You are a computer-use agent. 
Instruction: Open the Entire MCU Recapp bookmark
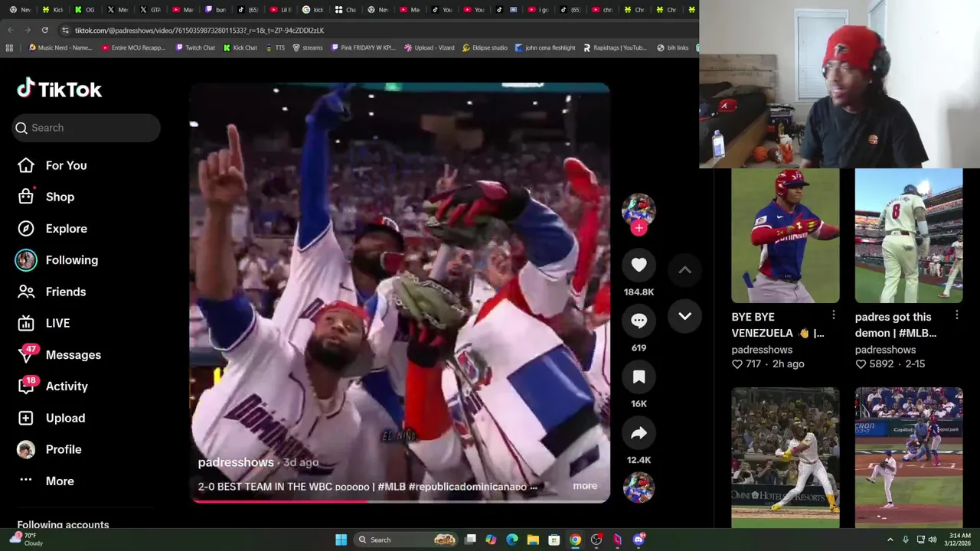133,47
